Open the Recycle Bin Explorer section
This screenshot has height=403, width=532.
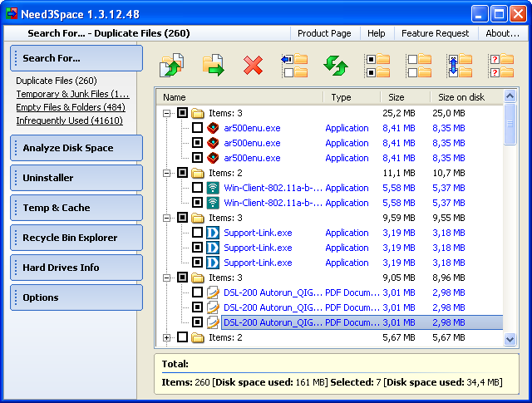[76, 238]
